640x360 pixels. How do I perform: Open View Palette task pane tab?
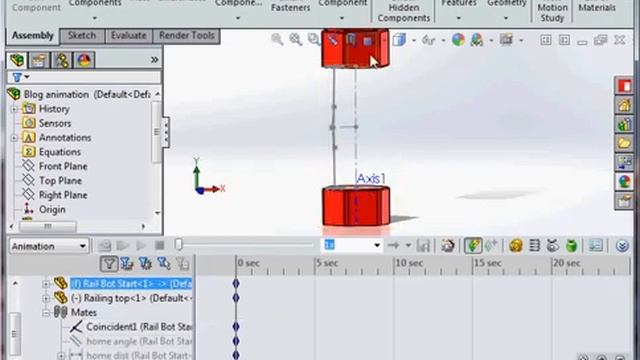624,162
